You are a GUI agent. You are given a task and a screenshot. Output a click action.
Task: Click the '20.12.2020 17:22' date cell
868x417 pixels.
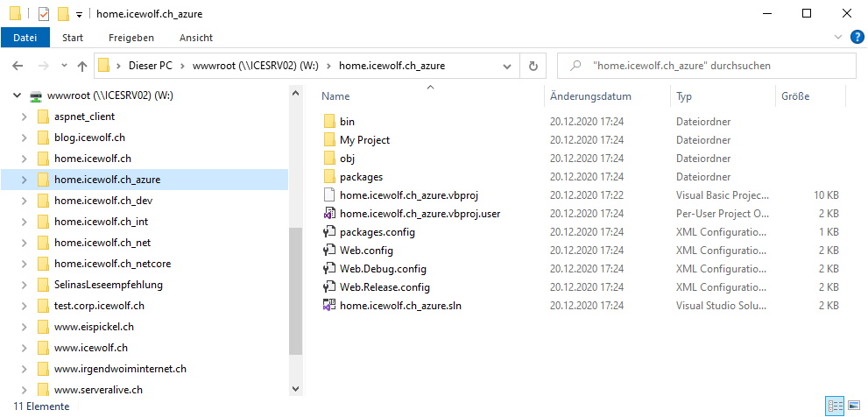[x=587, y=195]
